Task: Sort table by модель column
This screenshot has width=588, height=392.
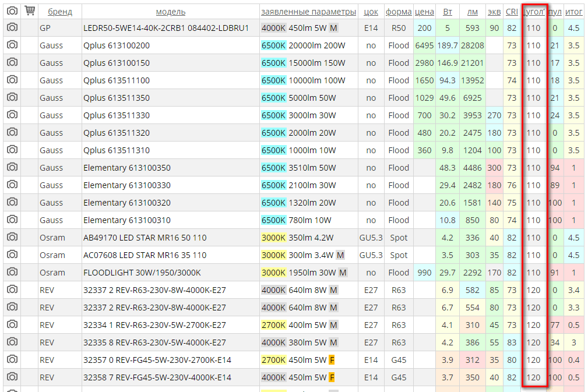Action: [x=171, y=12]
